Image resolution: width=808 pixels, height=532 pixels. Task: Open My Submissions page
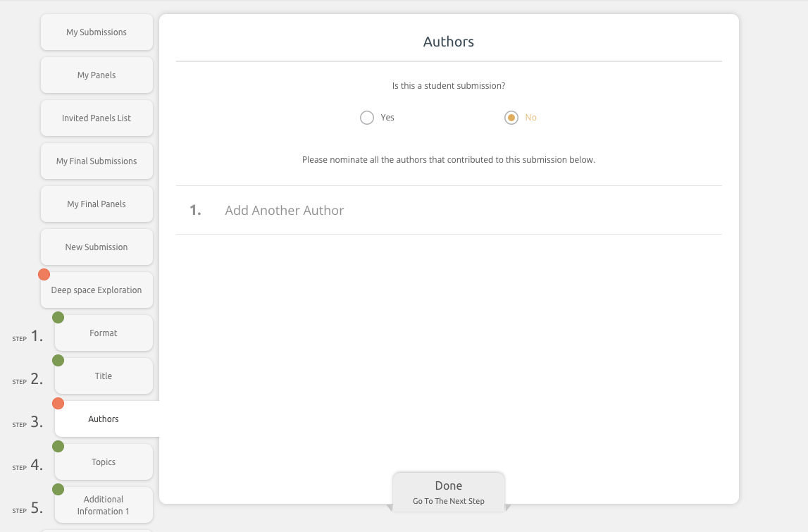(97, 32)
